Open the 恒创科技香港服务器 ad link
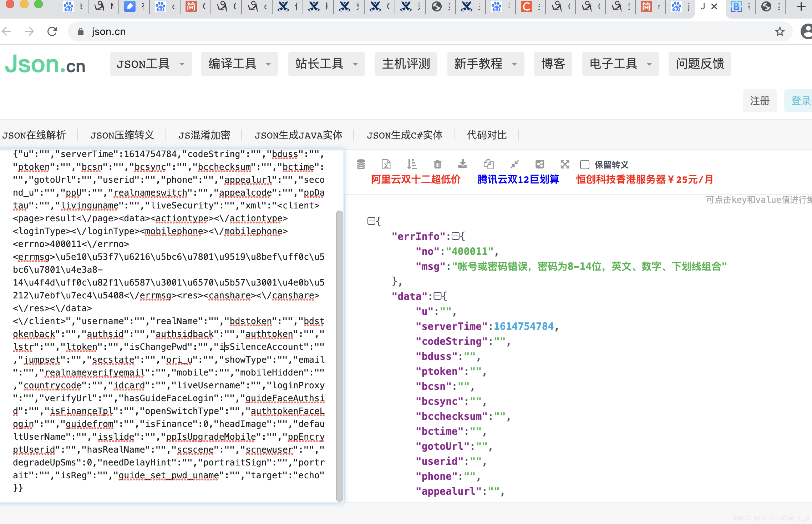Screen dimensions: 812x524 tap(645, 179)
